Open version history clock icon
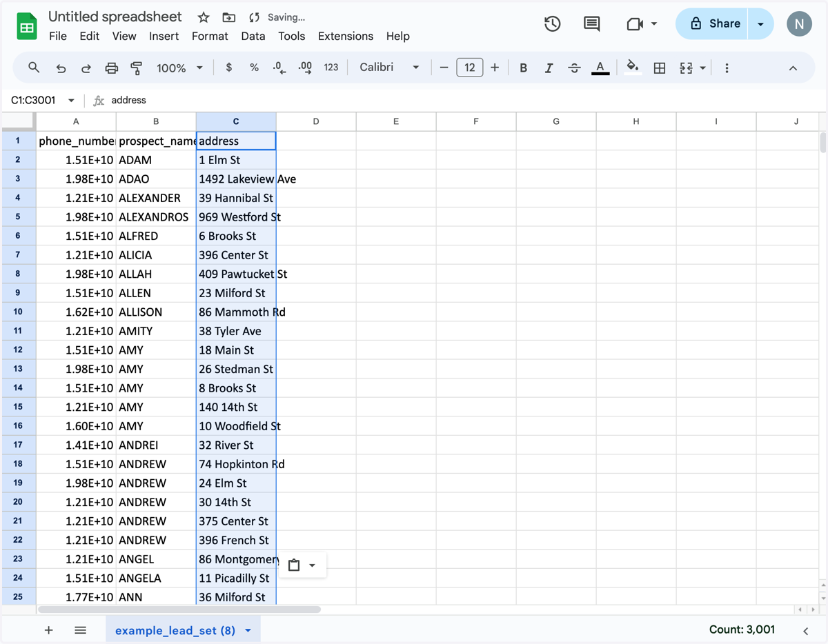Viewport: 828px width, 644px height. coord(552,24)
